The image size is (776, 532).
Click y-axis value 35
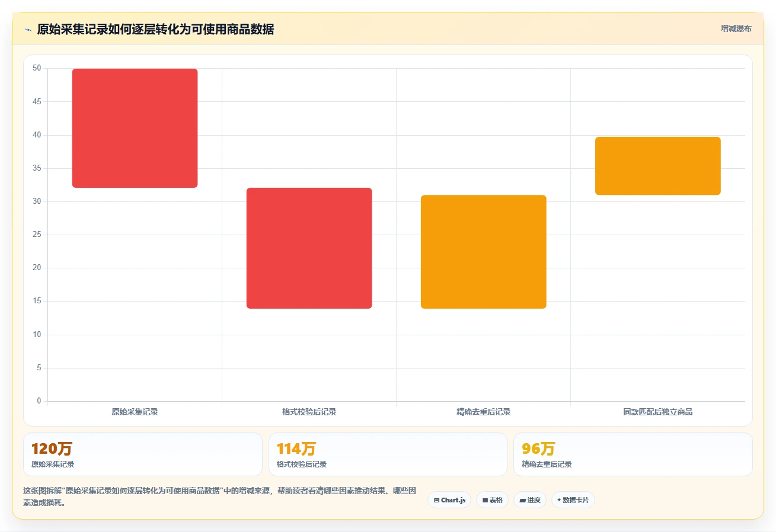pyautogui.click(x=37, y=168)
